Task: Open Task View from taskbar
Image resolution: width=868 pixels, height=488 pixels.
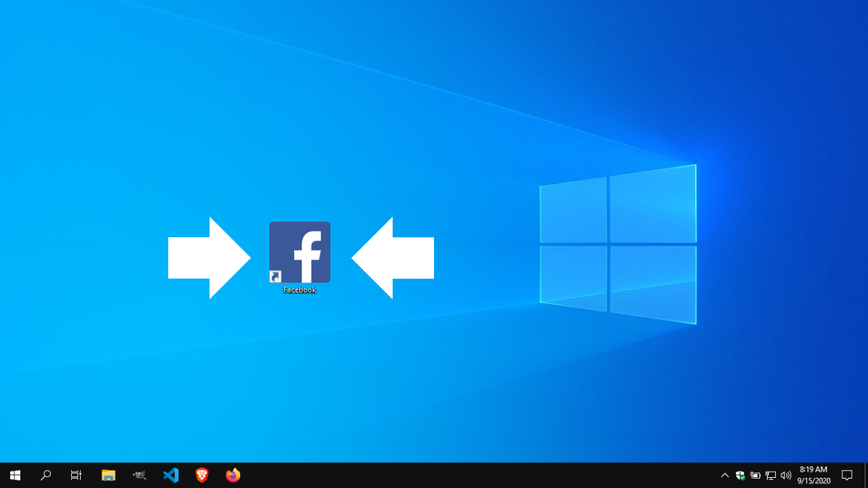Action: point(77,475)
